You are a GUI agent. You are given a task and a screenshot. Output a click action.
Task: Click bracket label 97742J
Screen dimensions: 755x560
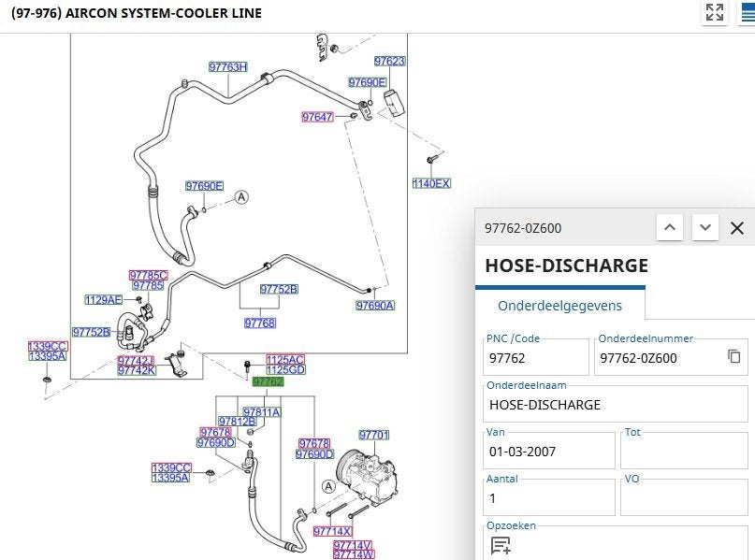(x=137, y=360)
